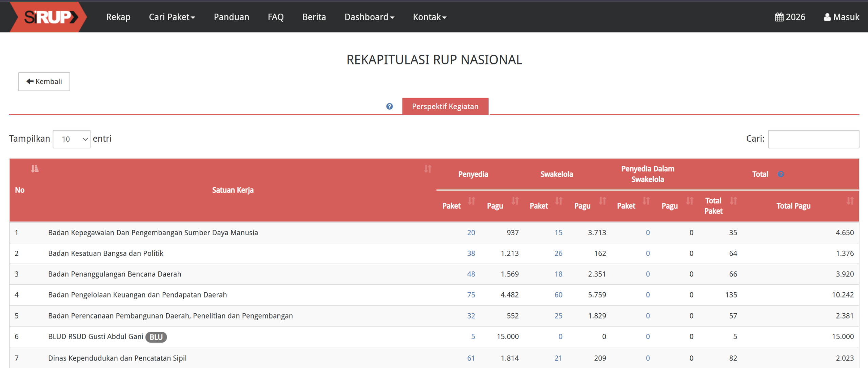Open Penyedia paket count 75 link
The width and height of the screenshot is (868, 368).
coord(471,295)
